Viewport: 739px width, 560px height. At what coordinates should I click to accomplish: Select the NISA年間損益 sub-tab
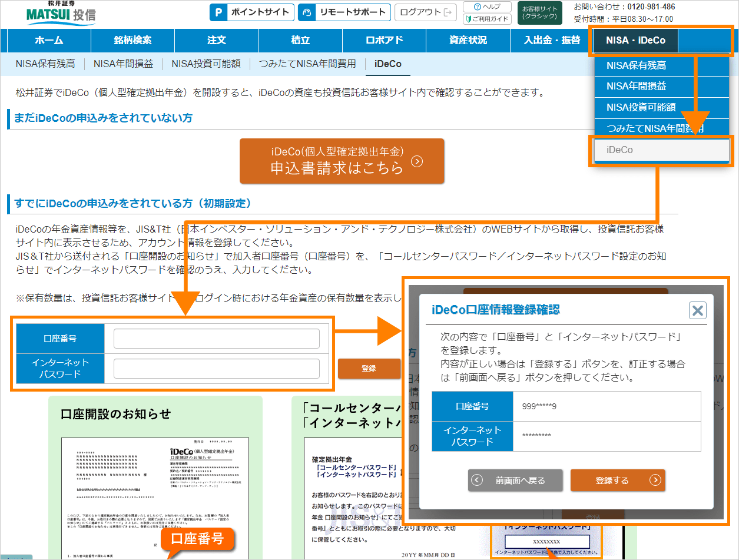click(123, 64)
